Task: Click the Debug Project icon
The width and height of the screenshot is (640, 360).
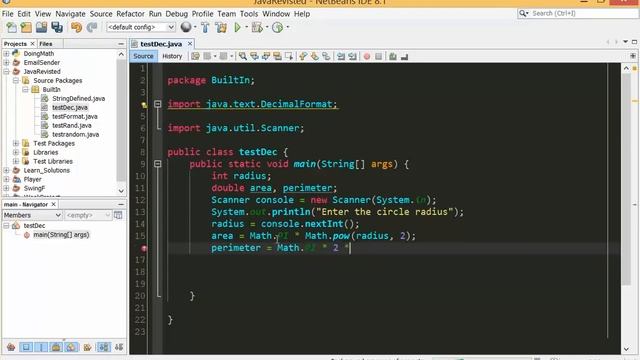Action: coord(257,27)
